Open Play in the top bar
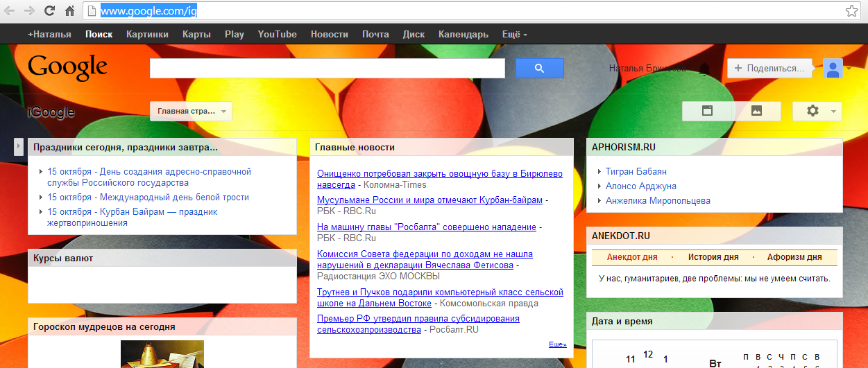 (x=235, y=34)
